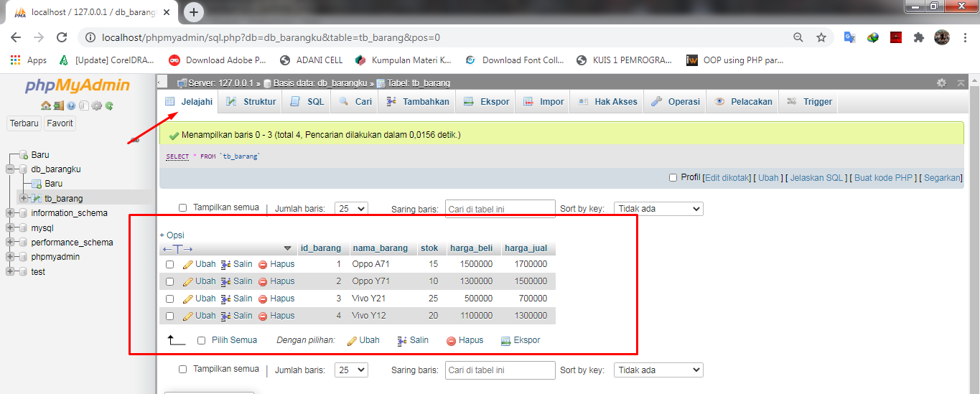Click the green reload navigation icon
This screenshot has height=394, width=980.
pyautogui.click(x=109, y=105)
